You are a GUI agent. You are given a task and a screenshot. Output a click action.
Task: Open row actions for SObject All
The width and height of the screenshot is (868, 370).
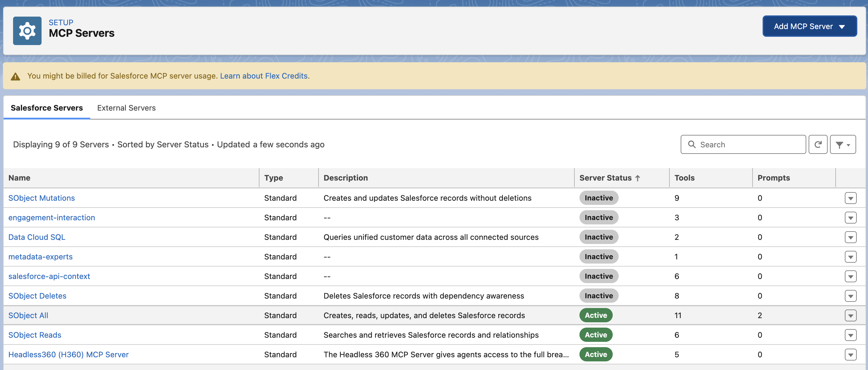click(850, 315)
